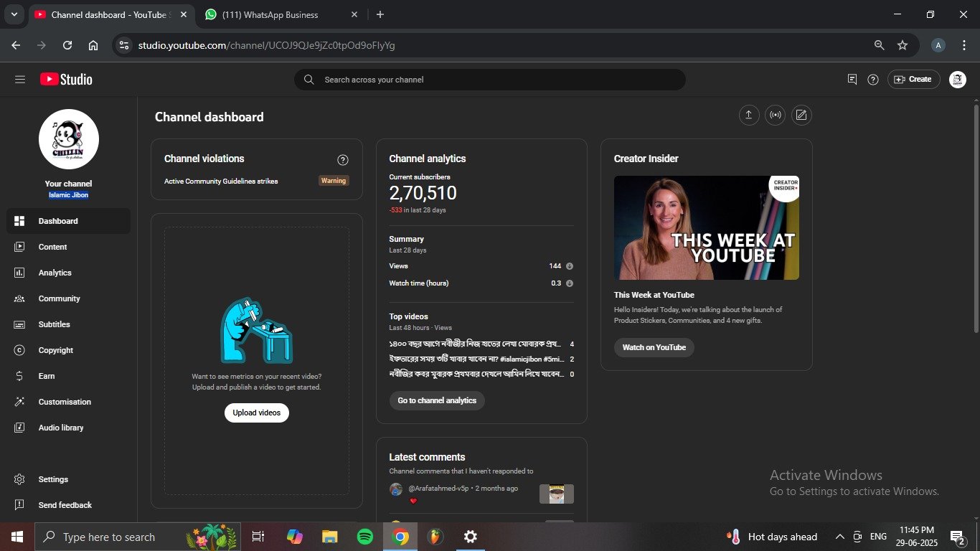Screen dimensions: 980x551
Task: Click the Task View taskbar icon
Action: coord(258,537)
